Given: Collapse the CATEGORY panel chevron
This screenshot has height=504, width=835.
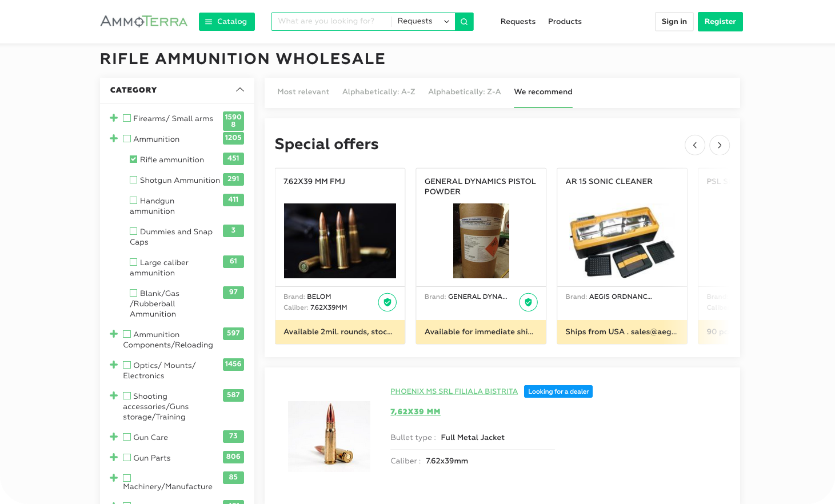Looking at the screenshot, I should point(240,90).
